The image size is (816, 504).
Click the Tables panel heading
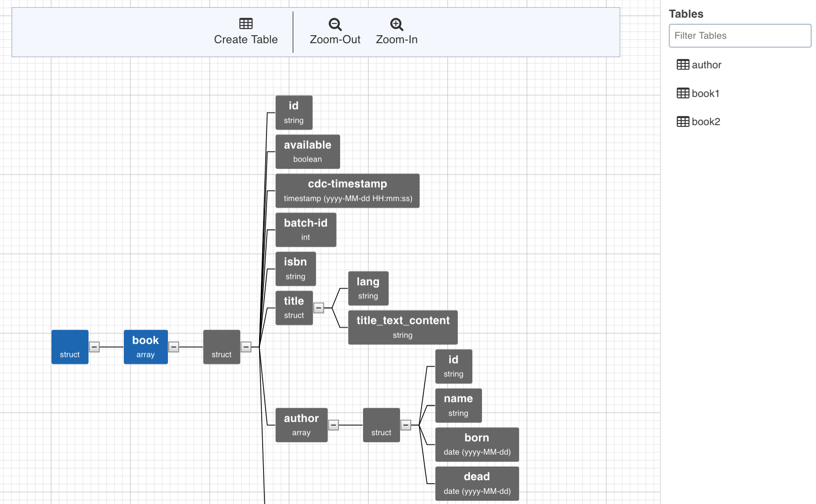coord(686,14)
